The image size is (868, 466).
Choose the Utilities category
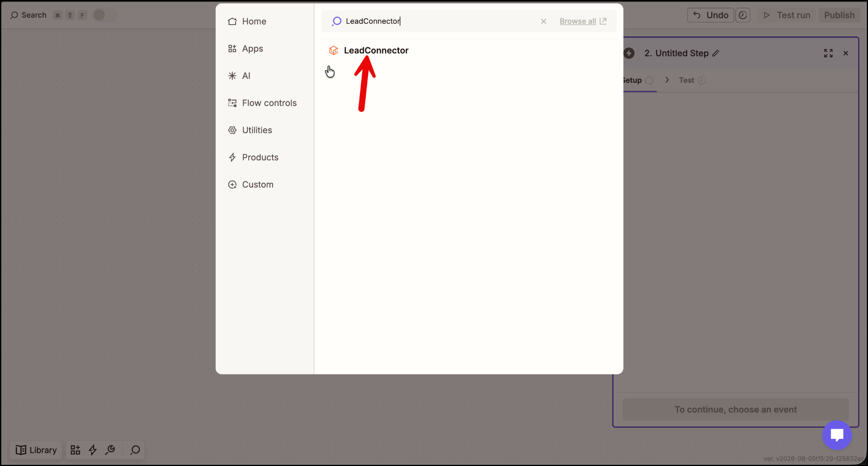point(250,130)
